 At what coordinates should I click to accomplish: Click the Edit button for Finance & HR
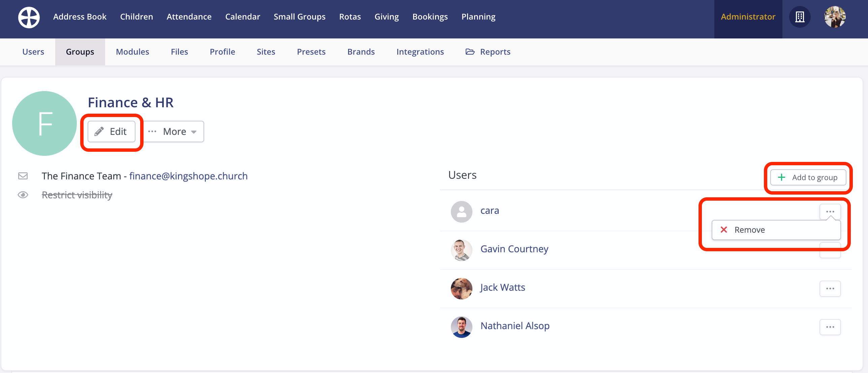tap(111, 132)
